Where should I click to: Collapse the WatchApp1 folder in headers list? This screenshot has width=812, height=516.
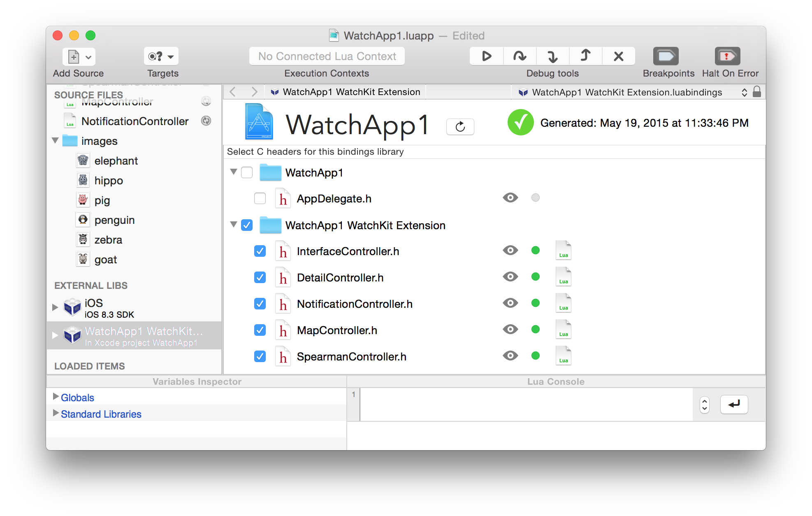point(234,172)
